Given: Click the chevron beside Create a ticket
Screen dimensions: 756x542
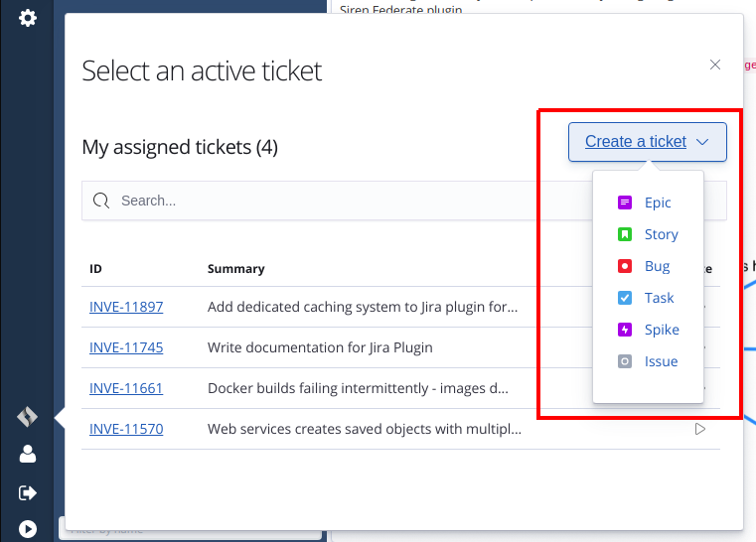Looking at the screenshot, I should 702,142.
